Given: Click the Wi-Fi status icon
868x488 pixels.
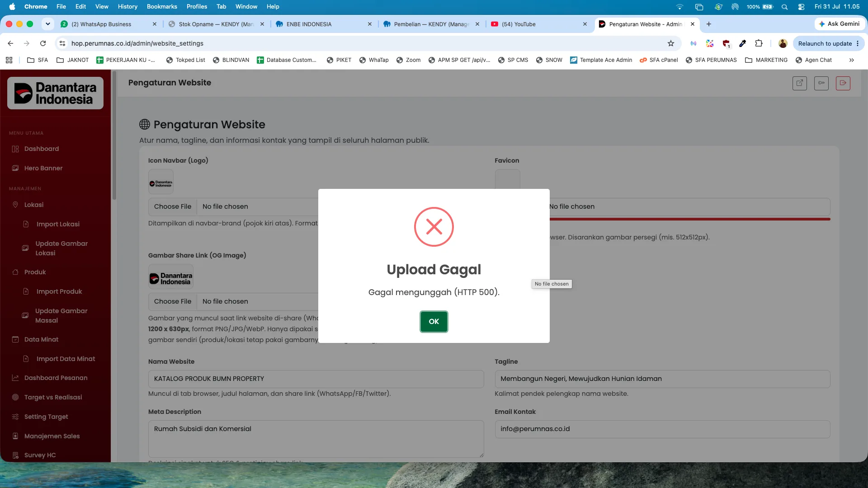Looking at the screenshot, I should click(679, 7).
